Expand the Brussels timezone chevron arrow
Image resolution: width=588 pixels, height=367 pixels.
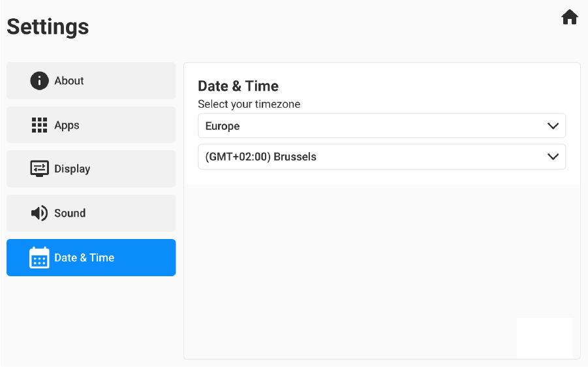553,157
